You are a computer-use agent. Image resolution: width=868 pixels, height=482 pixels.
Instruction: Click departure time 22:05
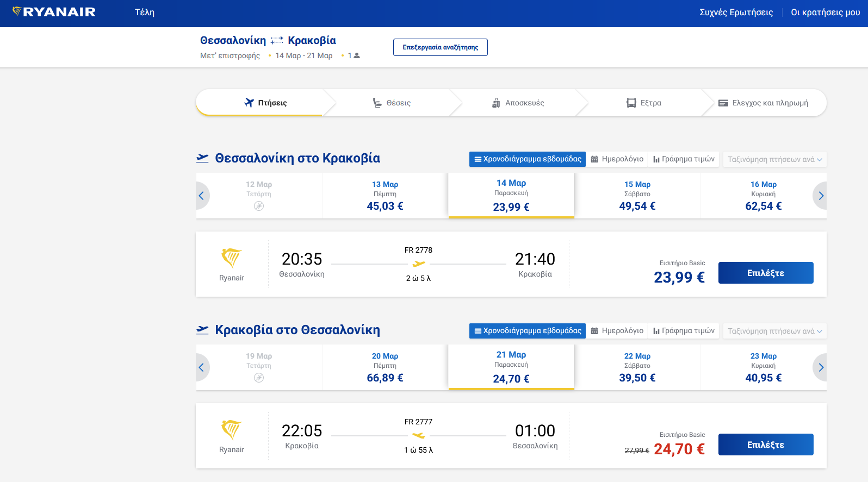pos(302,430)
